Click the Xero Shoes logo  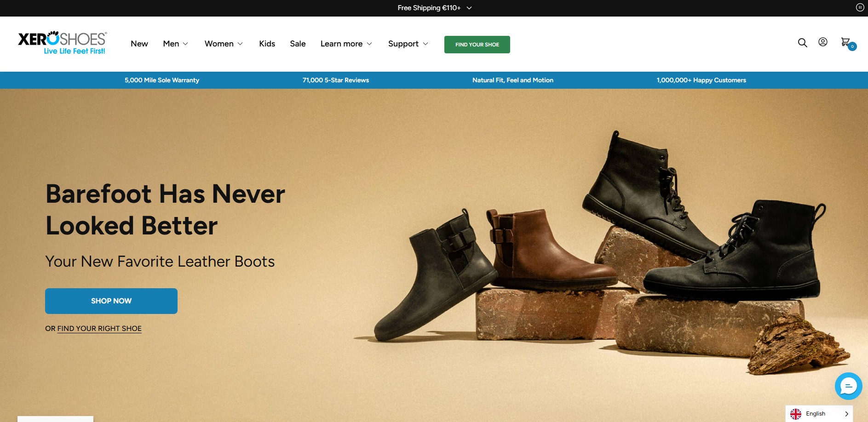tap(62, 43)
